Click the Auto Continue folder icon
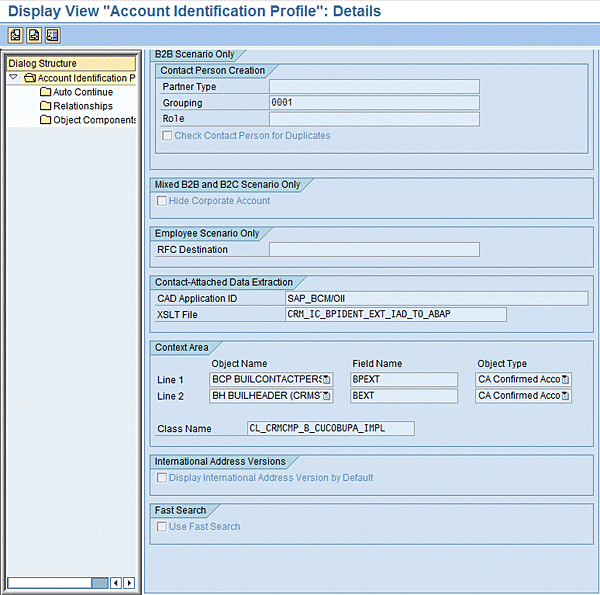Screen dimensions: 600x595 tap(45, 92)
